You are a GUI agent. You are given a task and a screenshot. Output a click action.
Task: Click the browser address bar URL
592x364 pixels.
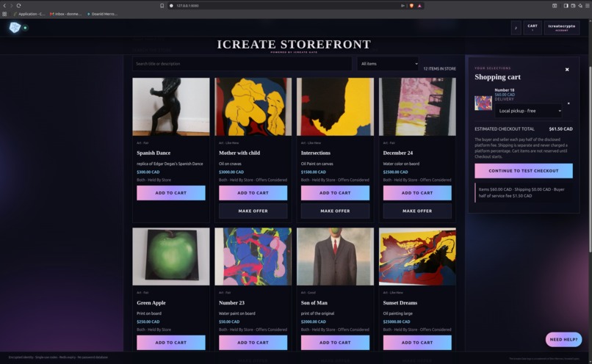pyautogui.click(x=187, y=6)
